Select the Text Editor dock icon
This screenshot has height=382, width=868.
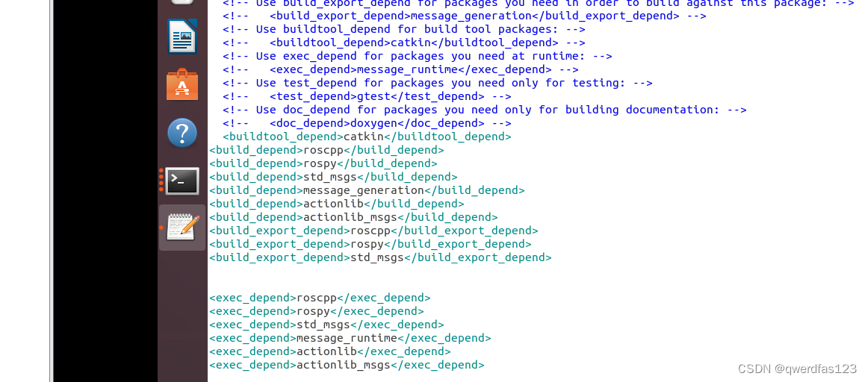click(182, 228)
